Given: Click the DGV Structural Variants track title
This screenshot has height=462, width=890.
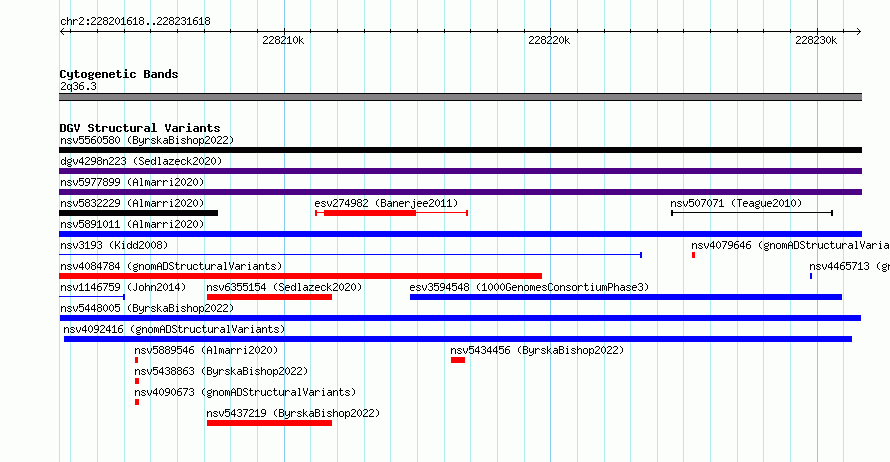Looking at the screenshot, I should [140, 128].
